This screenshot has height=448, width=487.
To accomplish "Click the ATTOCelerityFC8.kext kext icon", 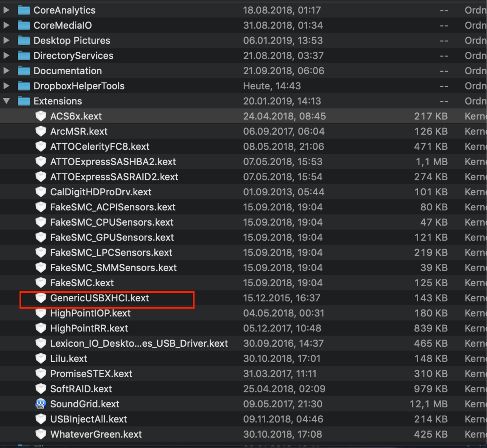I will point(41,146).
